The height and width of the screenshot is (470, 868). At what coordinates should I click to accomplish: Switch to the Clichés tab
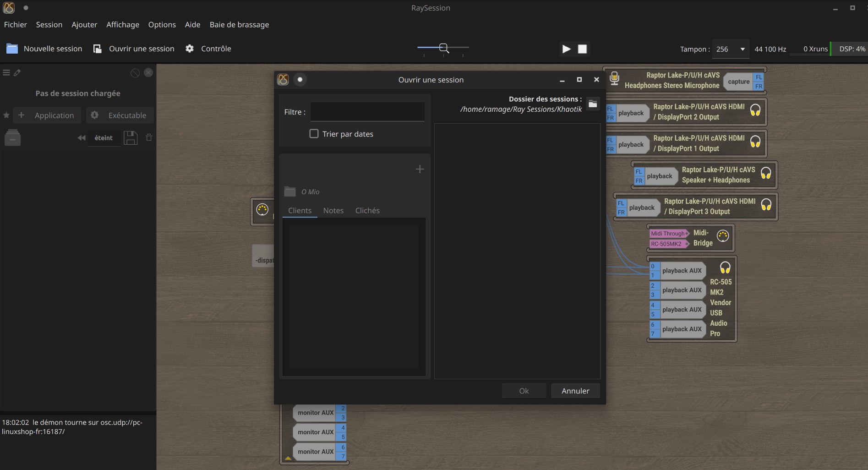pos(367,211)
